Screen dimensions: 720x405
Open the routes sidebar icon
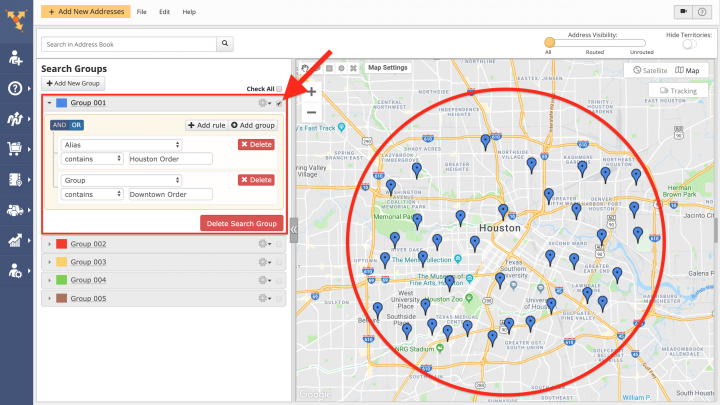[15, 118]
